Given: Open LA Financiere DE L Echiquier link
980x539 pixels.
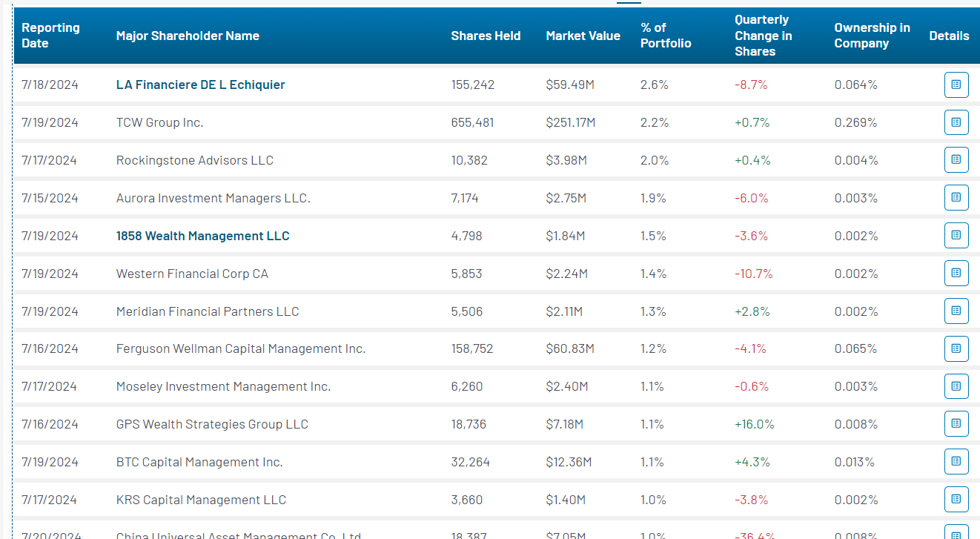Looking at the screenshot, I should 200,85.
